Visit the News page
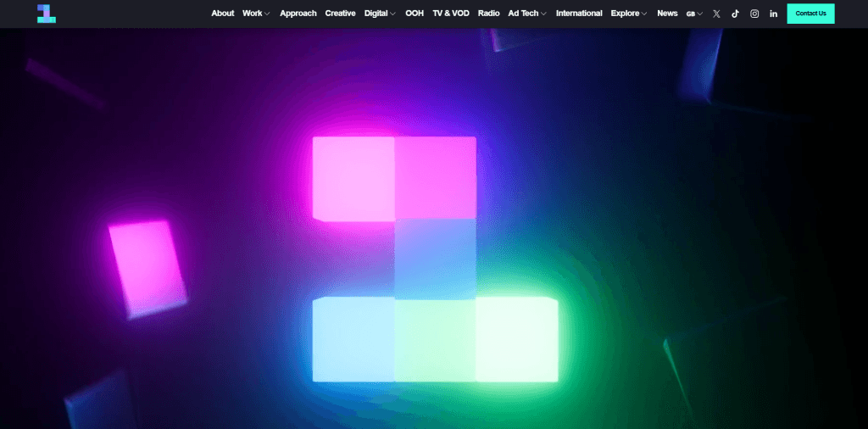The width and height of the screenshot is (868, 429). tap(668, 14)
